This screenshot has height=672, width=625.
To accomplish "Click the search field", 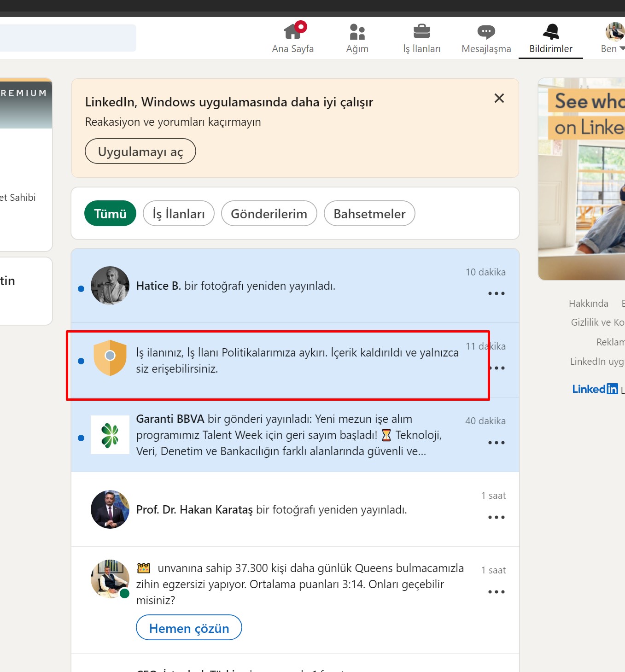I will coord(68,38).
